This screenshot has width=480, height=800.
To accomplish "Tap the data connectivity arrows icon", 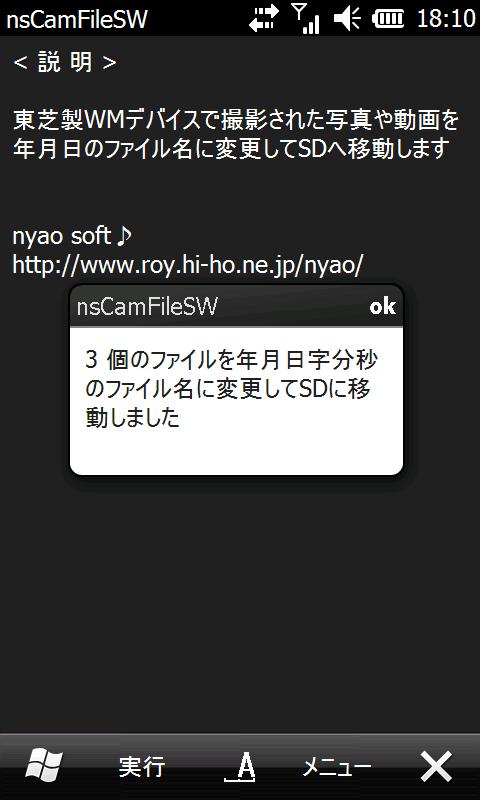I will pyautogui.click(x=264, y=18).
